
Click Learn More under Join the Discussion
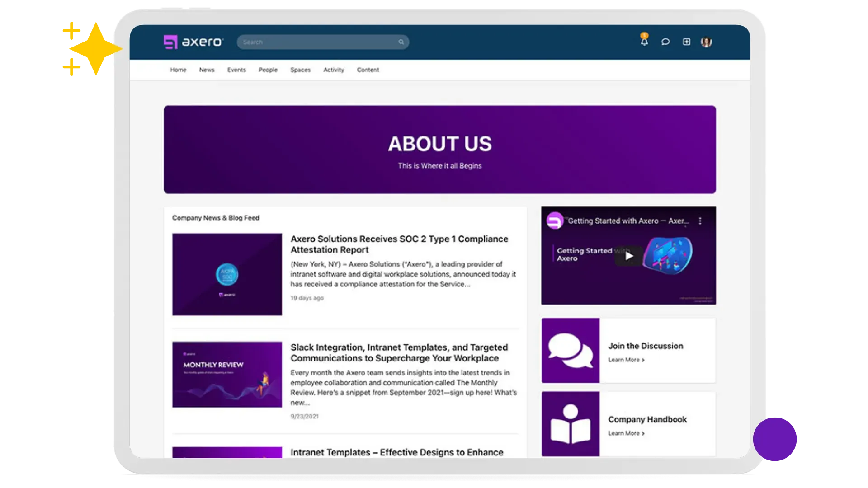[x=626, y=360]
